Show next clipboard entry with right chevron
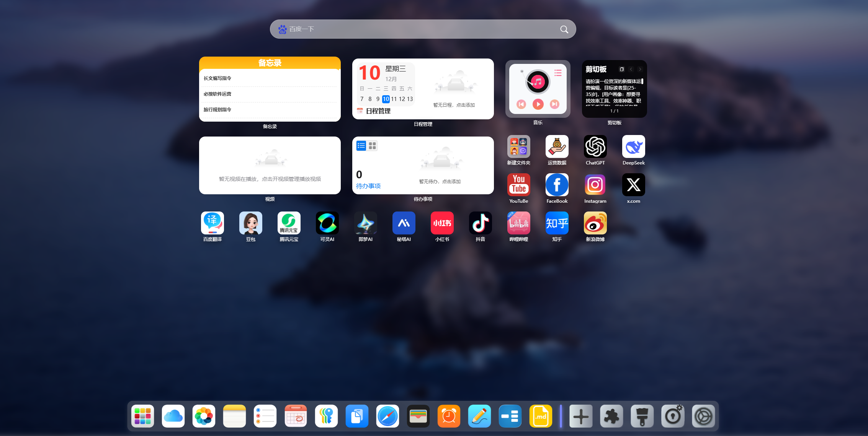 [x=640, y=69]
